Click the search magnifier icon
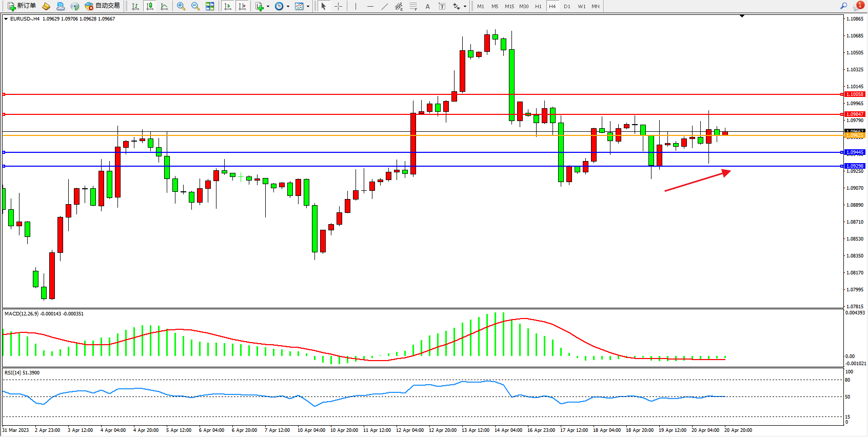Viewport: 868px width, 437px height. (843, 6)
